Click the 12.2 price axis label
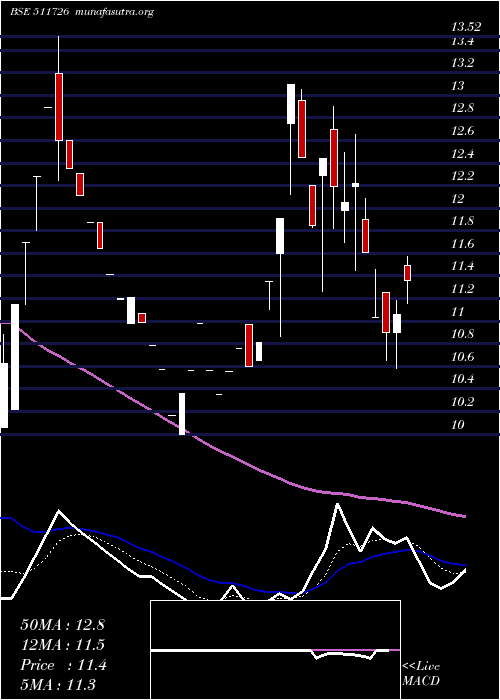The image size is (500, 700). (x=462, y=175)
